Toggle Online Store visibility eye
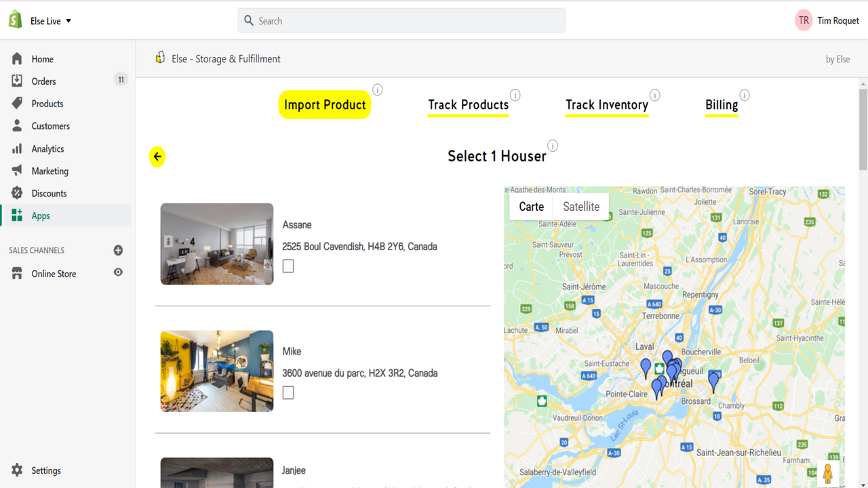The image size is (868, 488). click(118, 272)
